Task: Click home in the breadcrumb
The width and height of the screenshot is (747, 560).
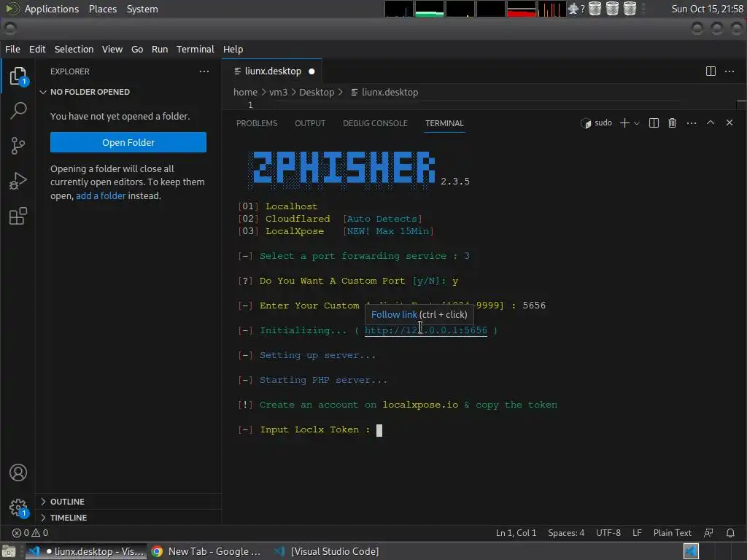Action: [245, 93]
